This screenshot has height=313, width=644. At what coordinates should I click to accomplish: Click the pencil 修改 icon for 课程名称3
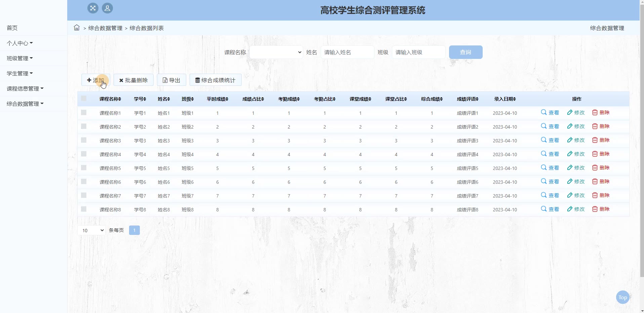pyautogui.click(x=570, y=140)
